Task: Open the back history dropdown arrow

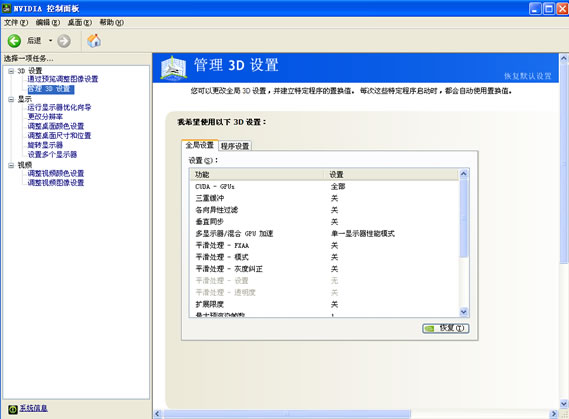Action: click(50, 41)
